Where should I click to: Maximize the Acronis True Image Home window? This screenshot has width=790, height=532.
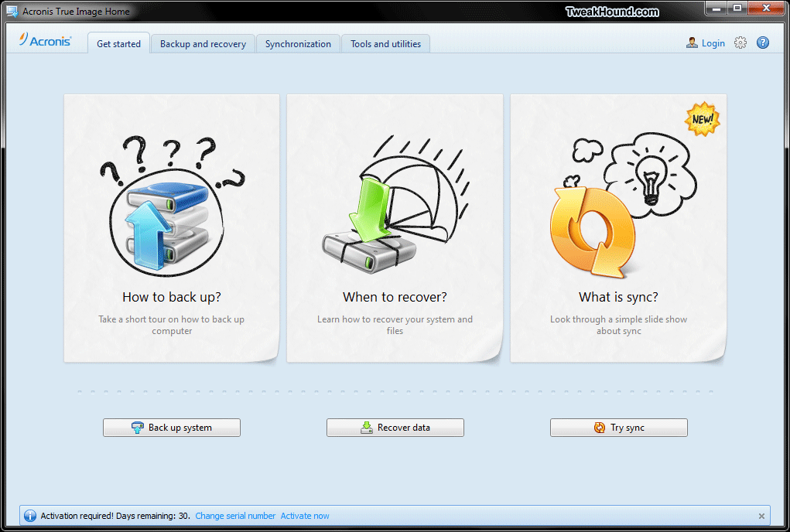737,9
